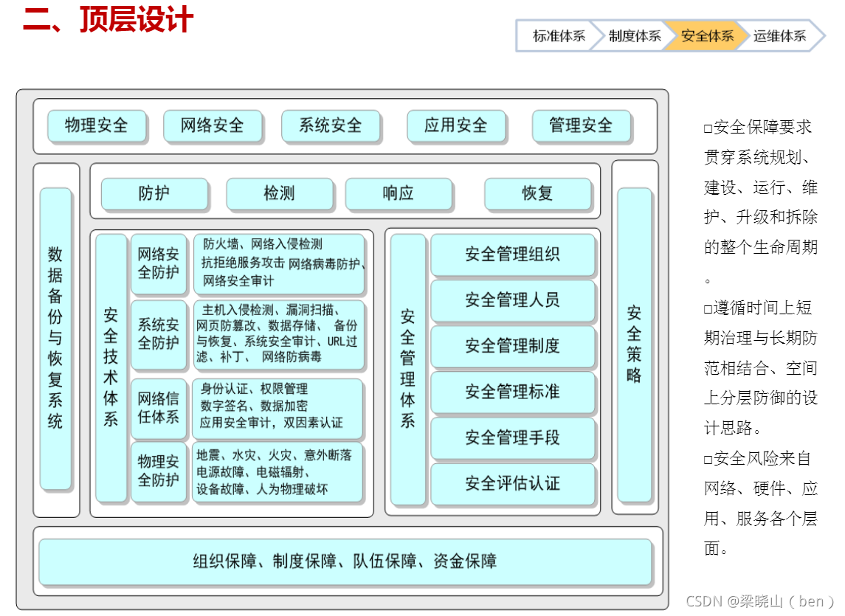Select the highlighted 安全体系 tab
This screenshot has height=616, width=845.
click(706, 36)
